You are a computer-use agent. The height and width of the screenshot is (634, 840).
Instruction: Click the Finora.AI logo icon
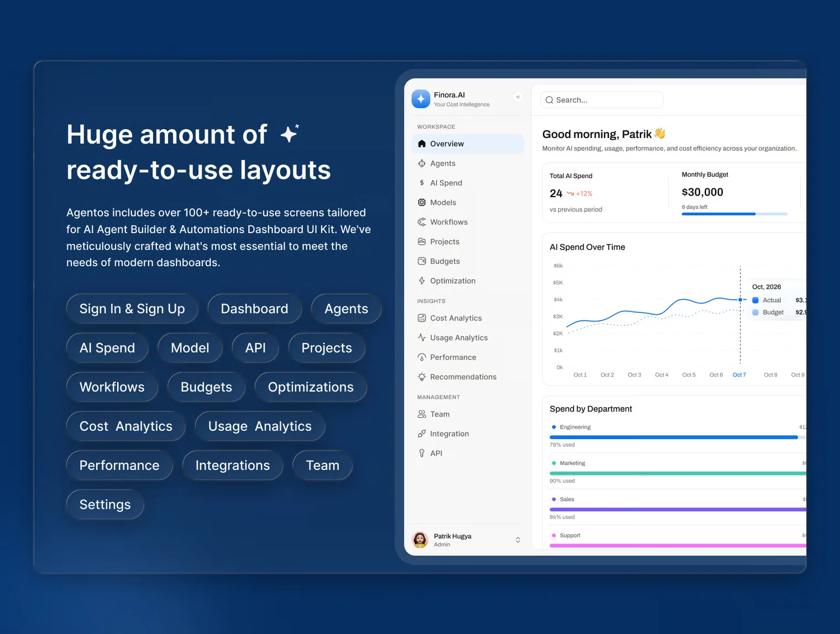click(x=421, y=99)
